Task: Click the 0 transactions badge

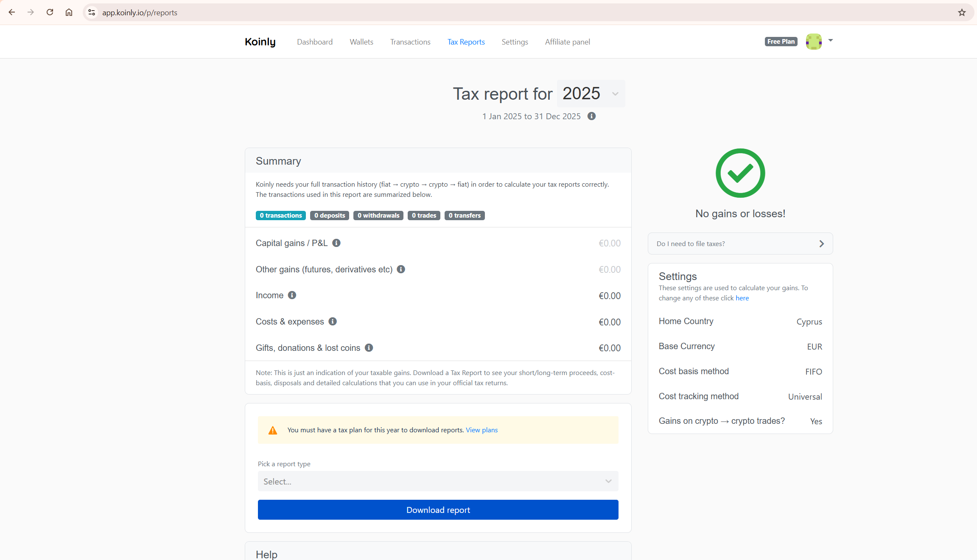Action: pyautogui.click(x=280, y=215)
